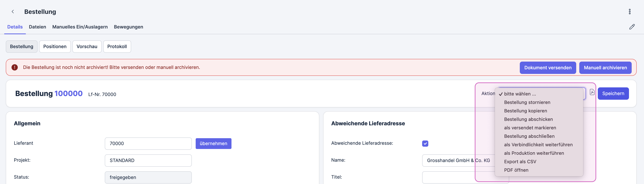
Task: Select 'als versendet markieren' option
Action: tap(530, 127)
